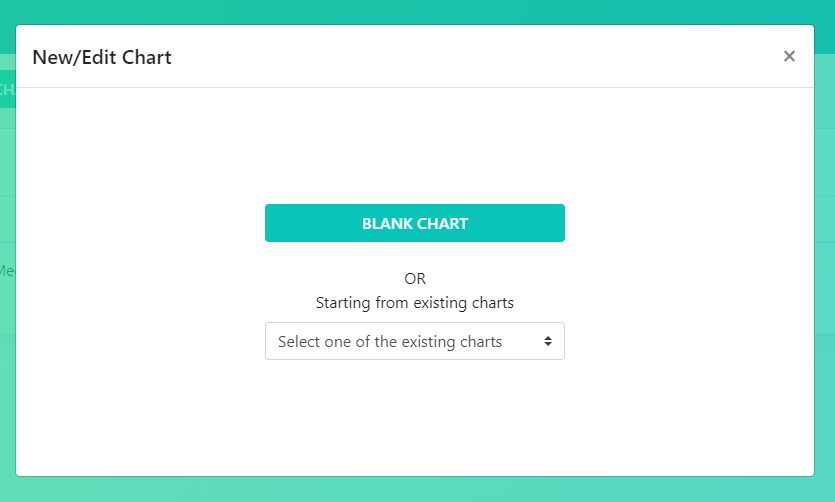Click the BLANK CHART button

414,223
